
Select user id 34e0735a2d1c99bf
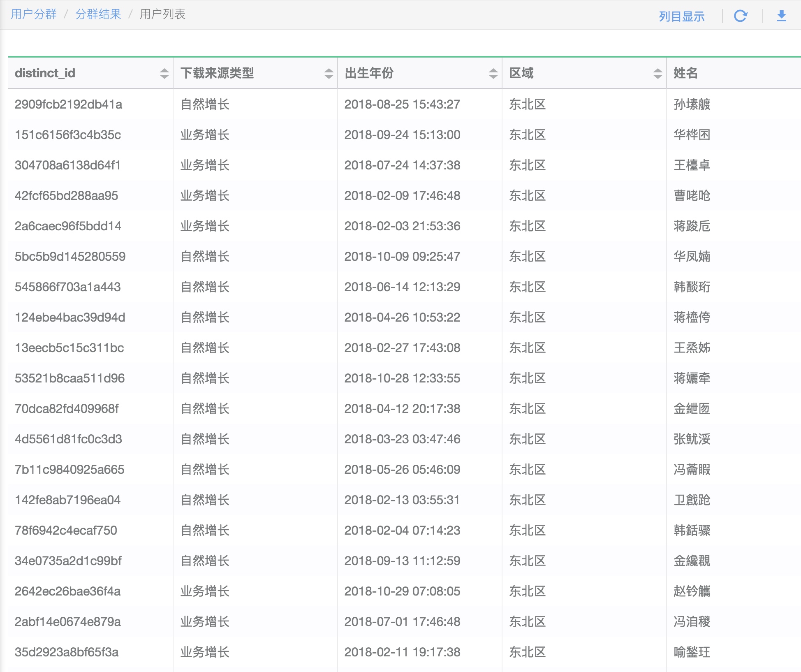point(68,561)
